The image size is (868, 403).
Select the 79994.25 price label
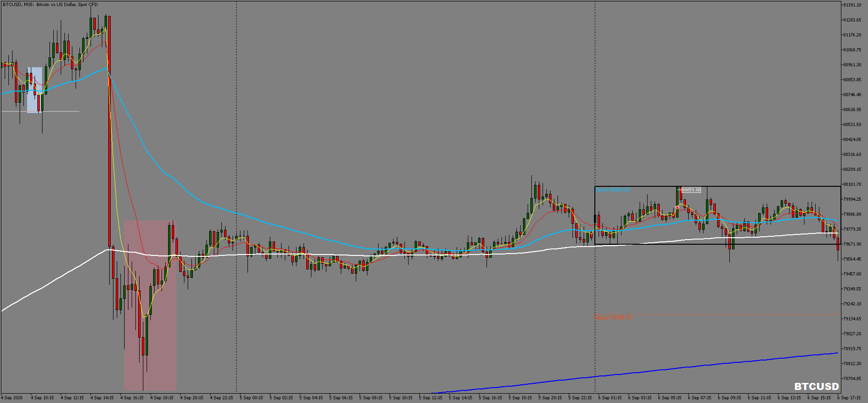(852, 199)
